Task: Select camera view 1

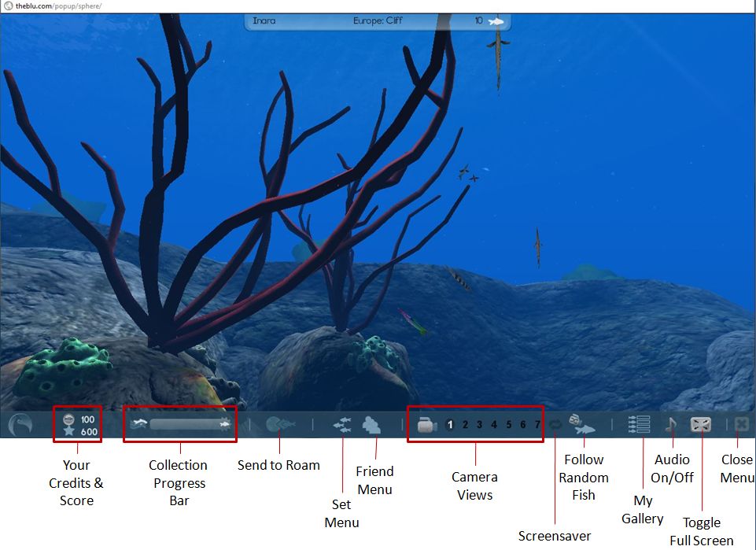Action: click(450, 425)
